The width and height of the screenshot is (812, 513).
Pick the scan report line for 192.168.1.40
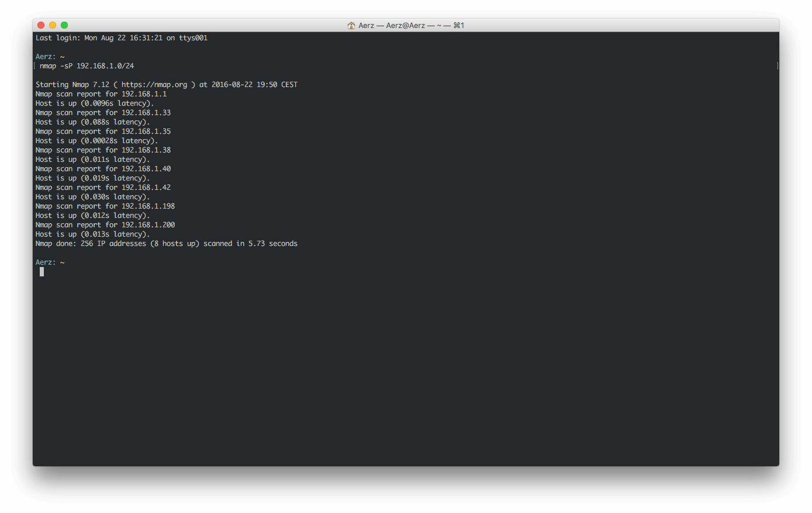(x=103, y=169)
